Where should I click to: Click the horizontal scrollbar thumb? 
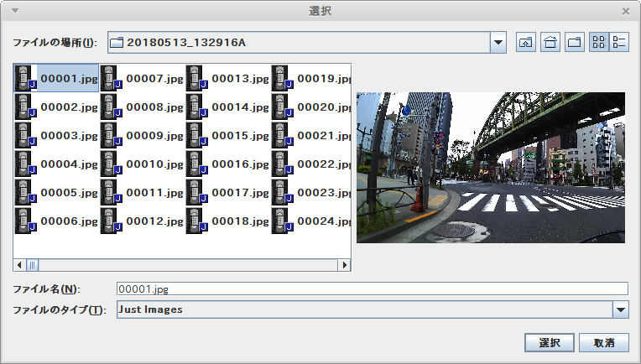[32, 265]
